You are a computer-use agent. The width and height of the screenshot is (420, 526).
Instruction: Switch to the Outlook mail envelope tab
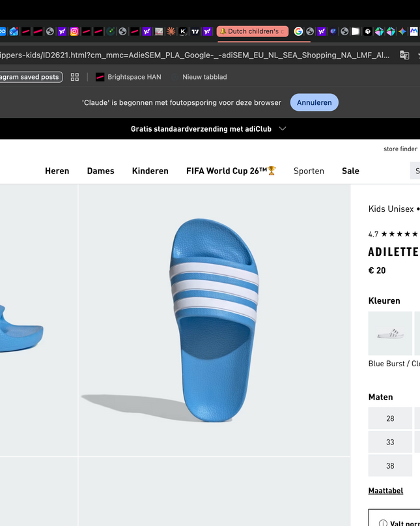pos(14,31)
